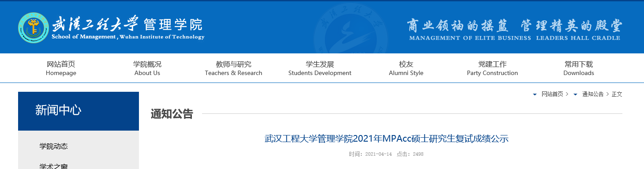Click the School of Management title text logo

coord(128,28)
